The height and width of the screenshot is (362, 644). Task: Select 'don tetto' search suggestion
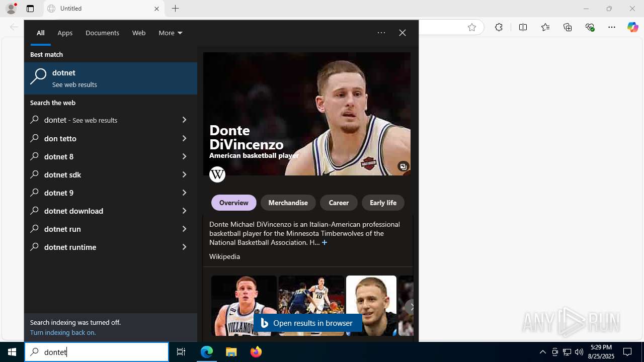(x=111, y=138)
